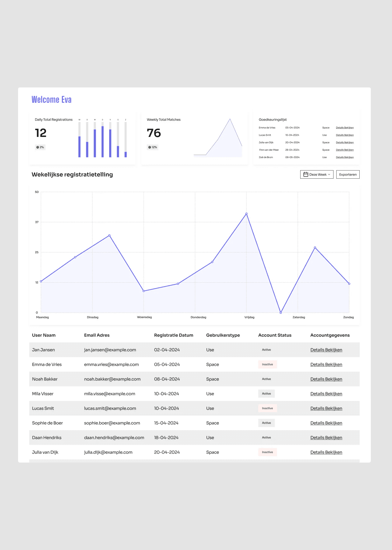This screenshot has width=392, height=550.
Task: Click the calendar icon in Deze Week button
Action: click(306, 175)
